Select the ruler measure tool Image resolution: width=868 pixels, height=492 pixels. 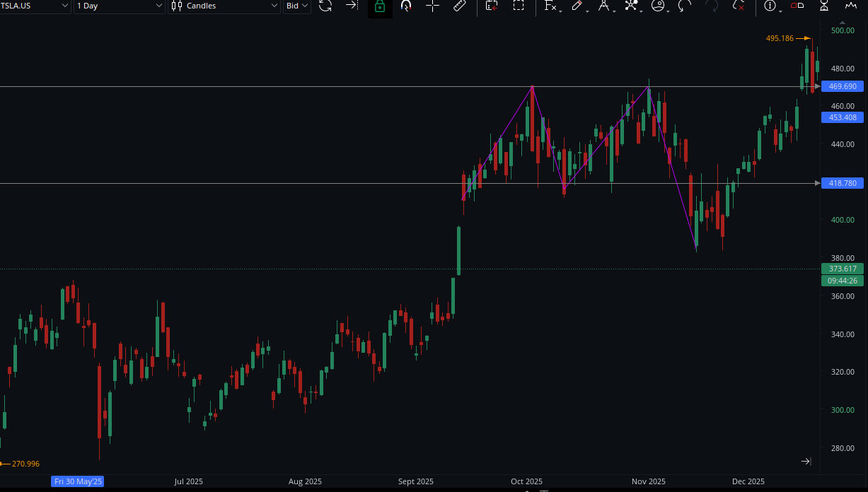pyautogui.click(x=460, y=6)
